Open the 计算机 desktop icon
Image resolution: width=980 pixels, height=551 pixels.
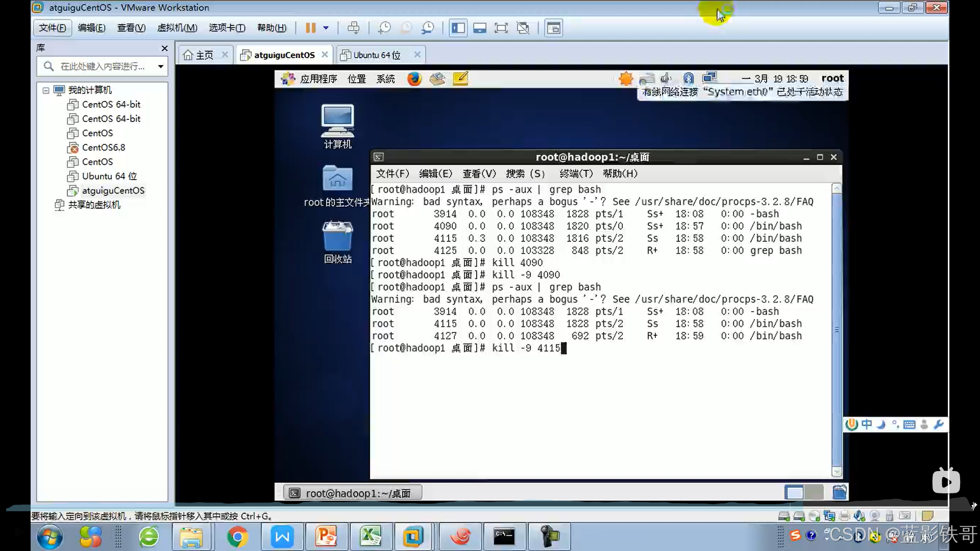pos(337,127)
